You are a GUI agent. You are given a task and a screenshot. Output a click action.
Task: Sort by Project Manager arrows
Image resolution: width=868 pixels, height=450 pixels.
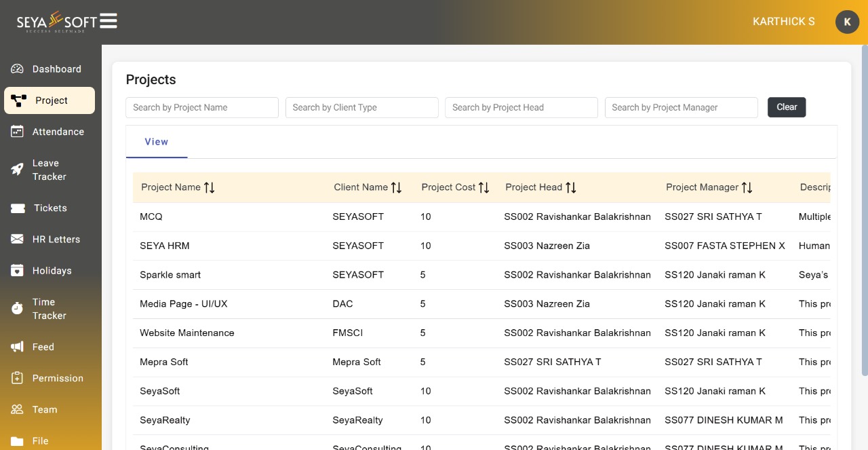[747, 187]
